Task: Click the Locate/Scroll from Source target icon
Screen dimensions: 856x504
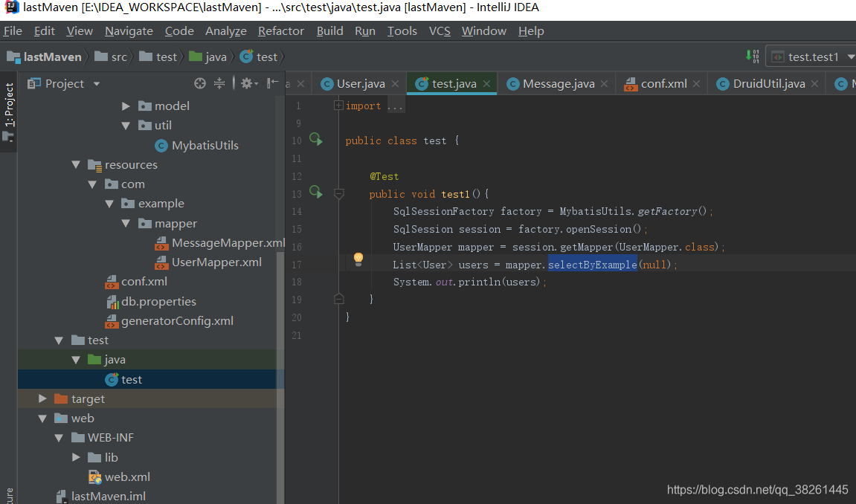Action: coord(200,83)
